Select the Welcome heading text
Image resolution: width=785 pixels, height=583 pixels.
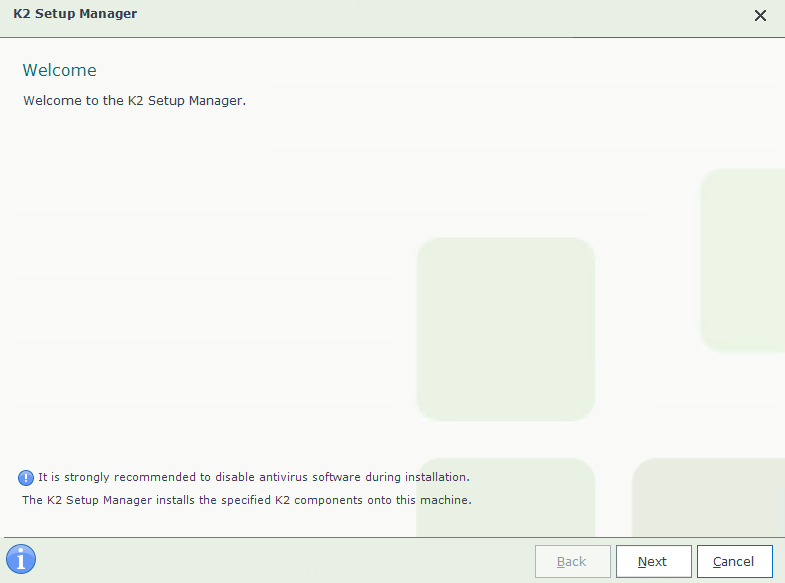(x=60, y=70)
